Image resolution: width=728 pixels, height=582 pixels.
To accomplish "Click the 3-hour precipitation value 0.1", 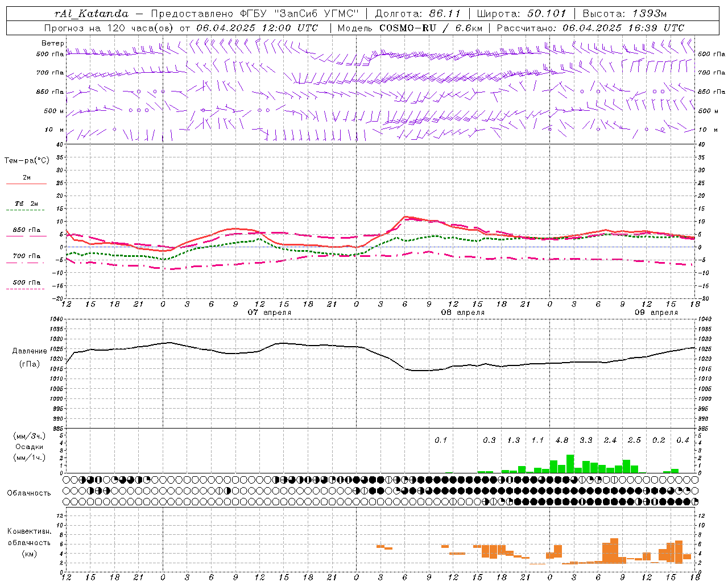I will click(441, 440).
